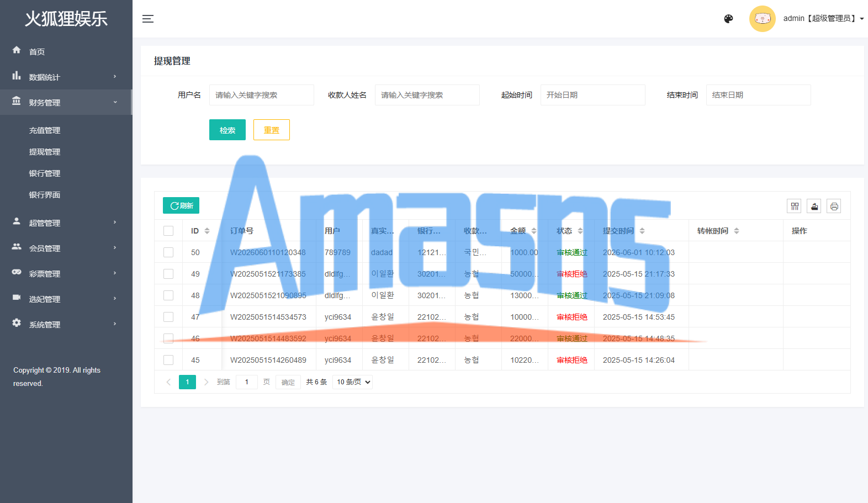Check the row with ID 50

[x=168, y=252]
